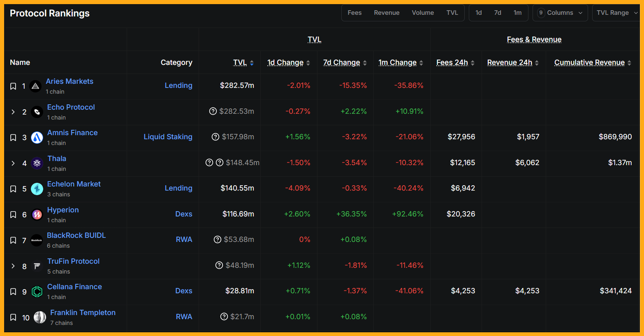Click the Aries Markets logo icon
The height and width of the screenshot is (336, 644).
coord(36,86)
